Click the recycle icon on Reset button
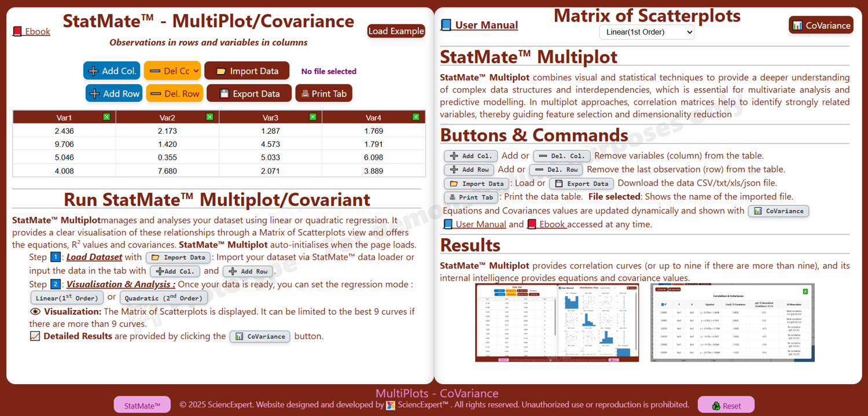This screenshot has height=416, width=868. click(716, 406)
